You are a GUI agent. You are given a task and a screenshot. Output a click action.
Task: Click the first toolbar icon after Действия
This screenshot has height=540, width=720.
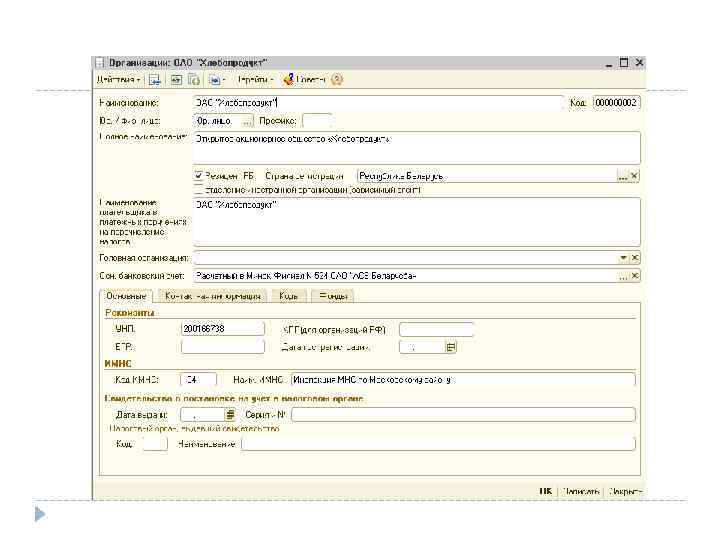click(x=155, y=80)
